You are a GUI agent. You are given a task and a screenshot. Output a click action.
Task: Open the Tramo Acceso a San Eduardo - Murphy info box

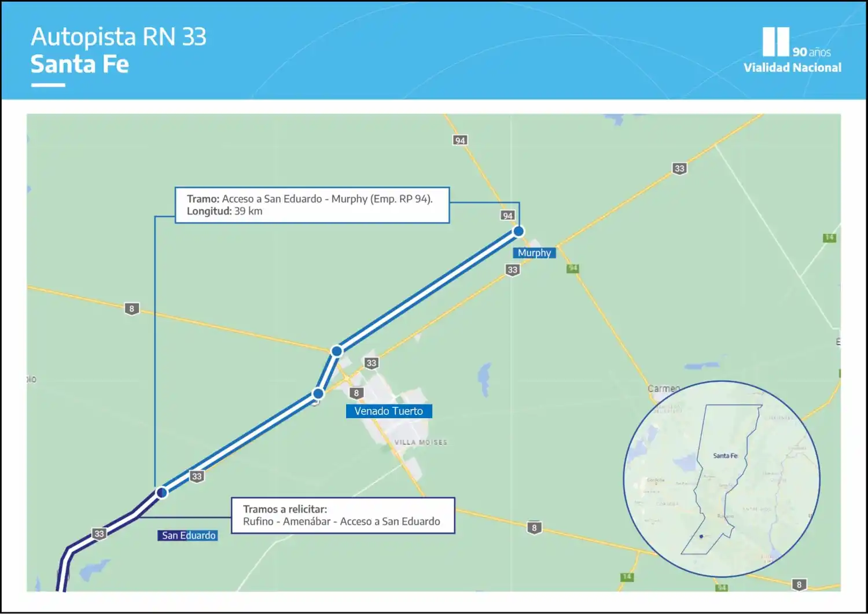point(312,205)
